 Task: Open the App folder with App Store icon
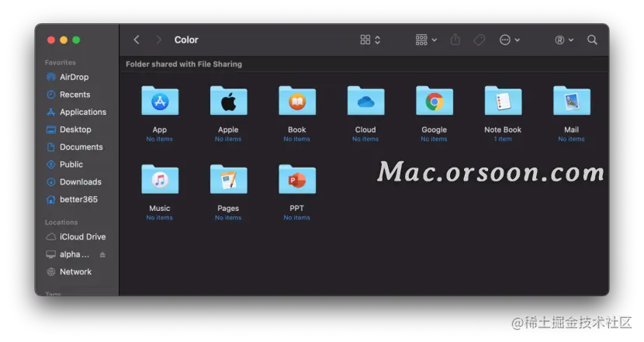click(x=160, y=101)
